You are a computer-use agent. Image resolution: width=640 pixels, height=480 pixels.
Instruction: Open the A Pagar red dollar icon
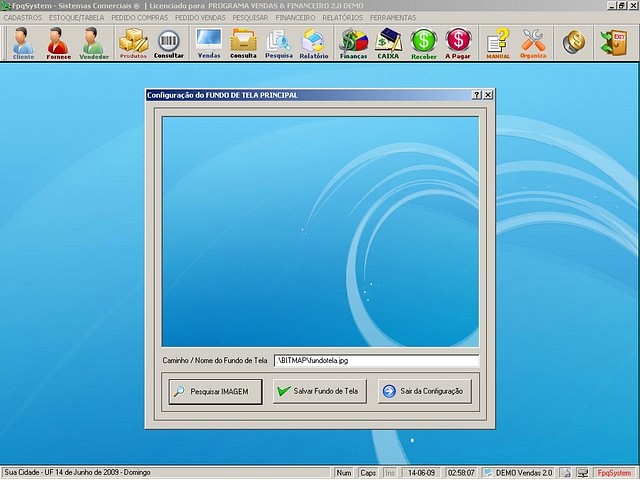pyautogui.click(x=458, y=43)
